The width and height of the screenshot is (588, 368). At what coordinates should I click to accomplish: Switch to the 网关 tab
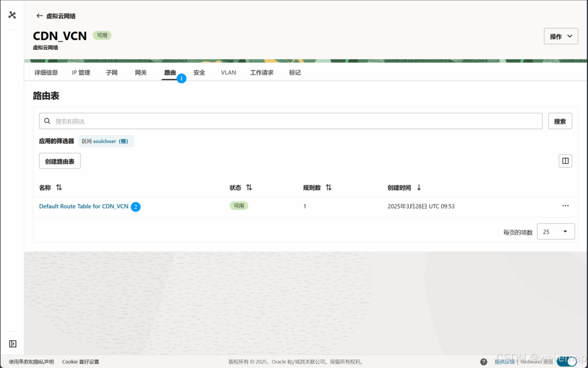coord(141,73)
